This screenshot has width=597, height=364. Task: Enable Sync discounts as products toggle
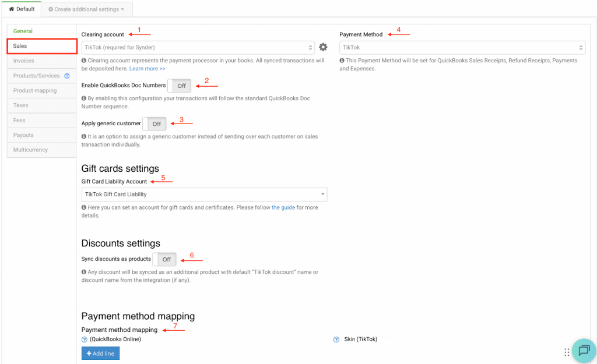point(164,259)
